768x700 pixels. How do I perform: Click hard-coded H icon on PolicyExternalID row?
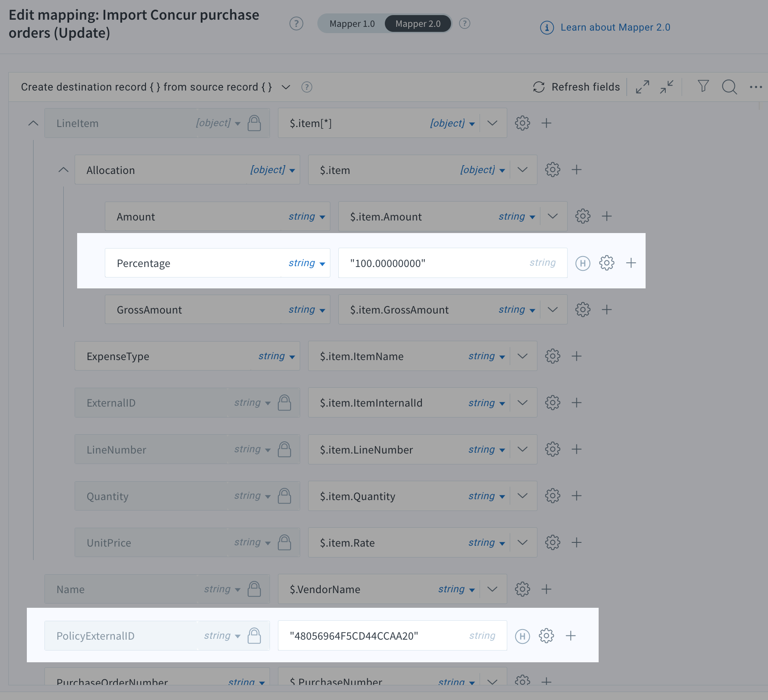[522, 636]
